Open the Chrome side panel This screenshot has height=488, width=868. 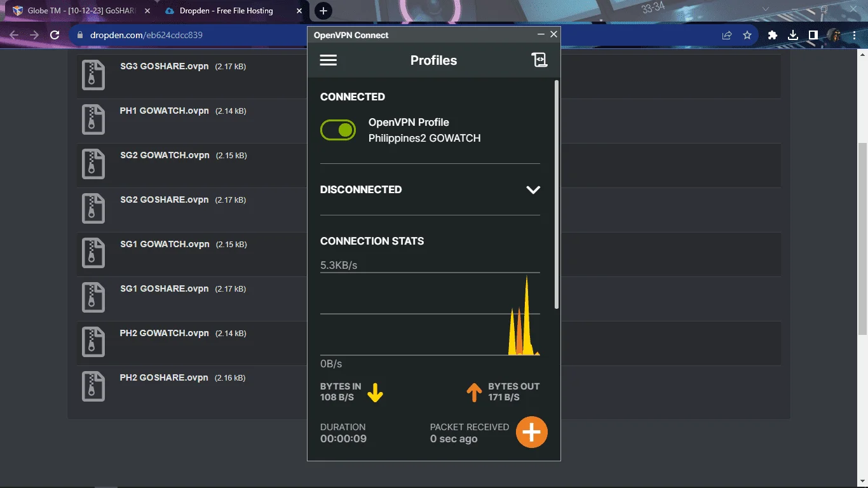(813, 36)
